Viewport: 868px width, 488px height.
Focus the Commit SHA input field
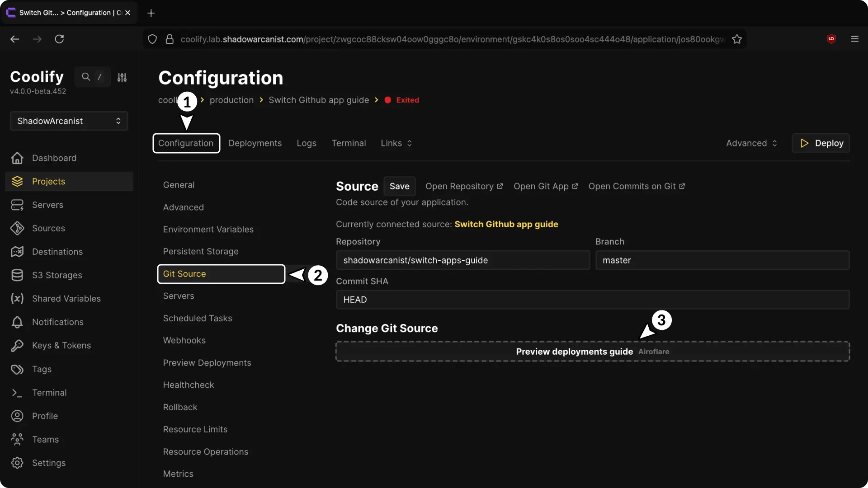pyautogui.click(x=592, y=300)
